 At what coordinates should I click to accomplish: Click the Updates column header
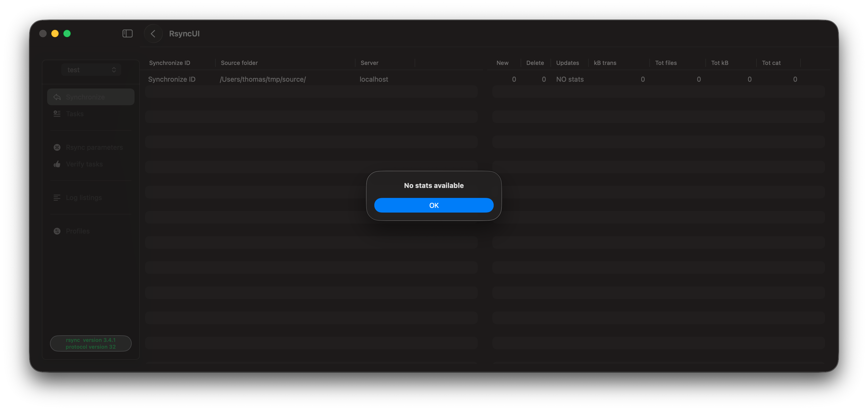(x=567, y=63)
